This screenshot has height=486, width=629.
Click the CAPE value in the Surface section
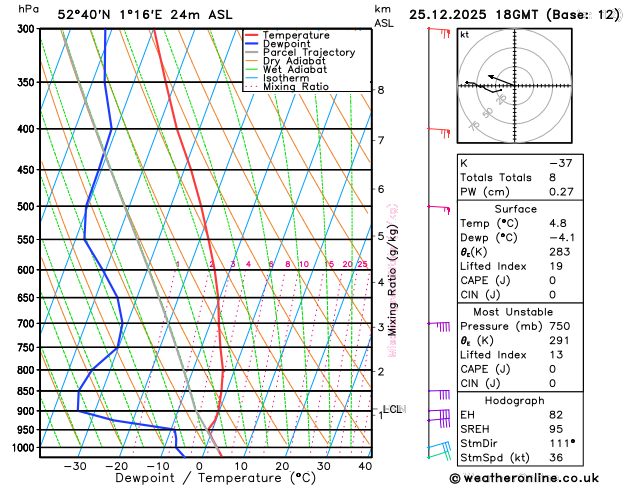(552, 280)
